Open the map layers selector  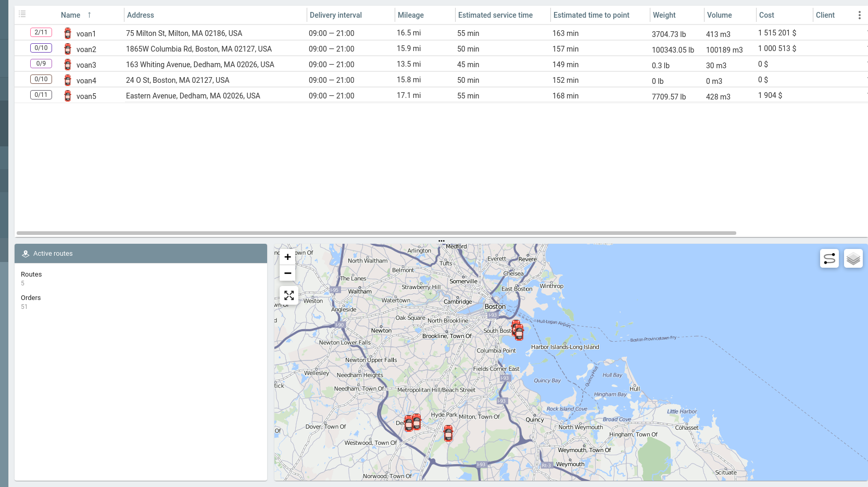click(853, 258)
